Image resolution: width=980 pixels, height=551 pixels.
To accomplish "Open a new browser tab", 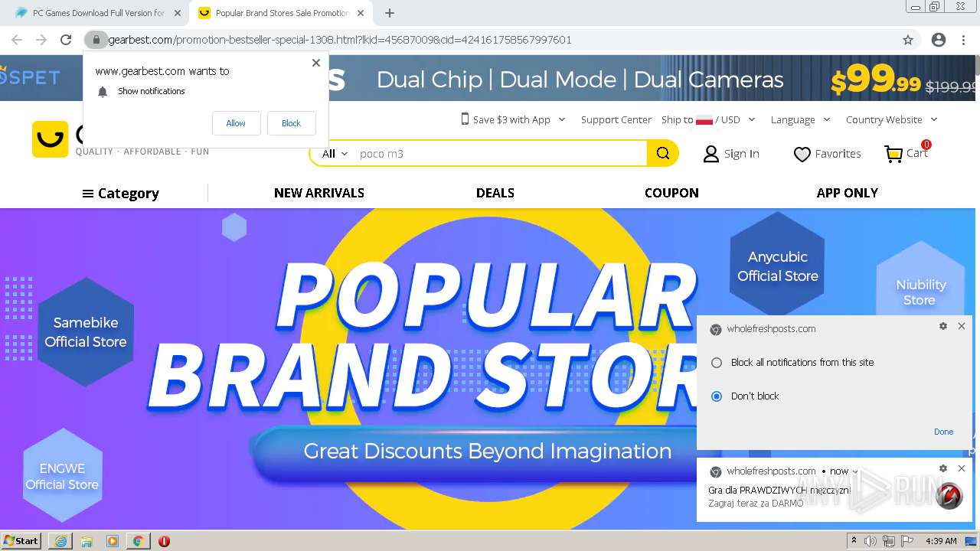I will coord(390,13).
